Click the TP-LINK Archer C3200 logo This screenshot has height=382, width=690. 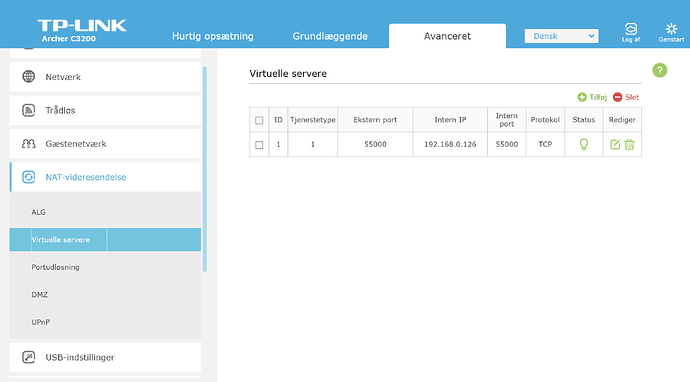[x=82, y=30]
